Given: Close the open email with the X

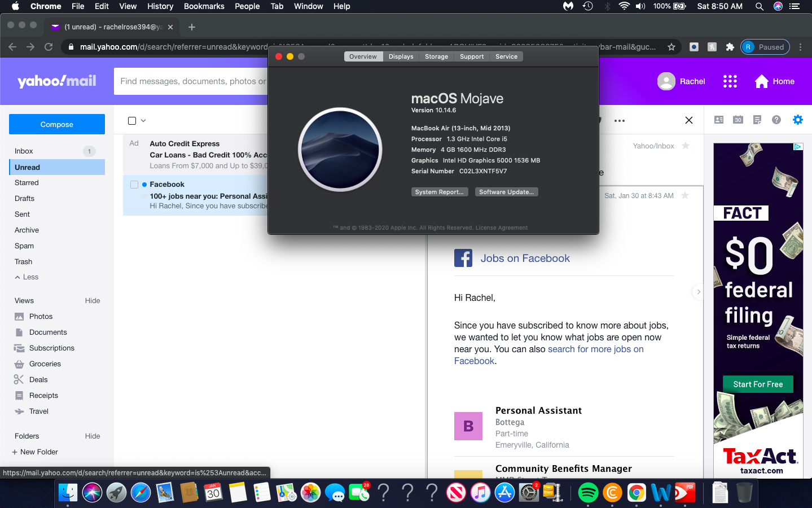Looking at the screenshot, I should pyautogui.click(x=689, y=120).
